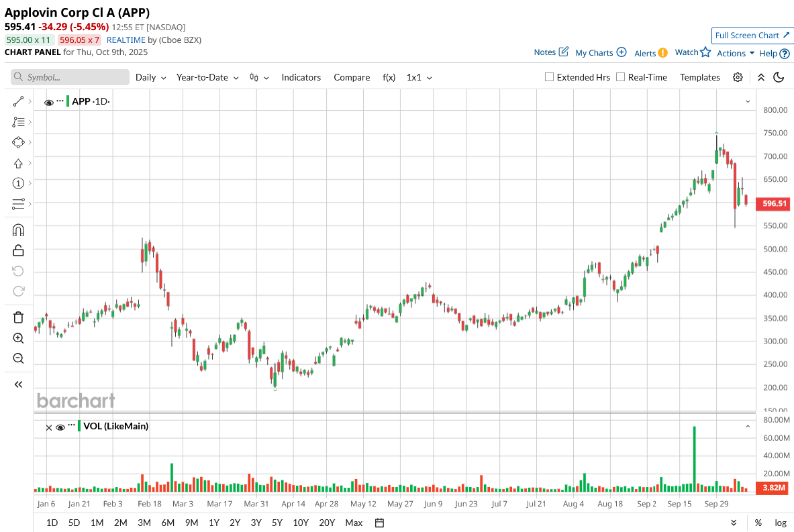This screenshot has height=532, width=794.
Task: Open the date range calendar icon
Action: click(x=379, y=523)
